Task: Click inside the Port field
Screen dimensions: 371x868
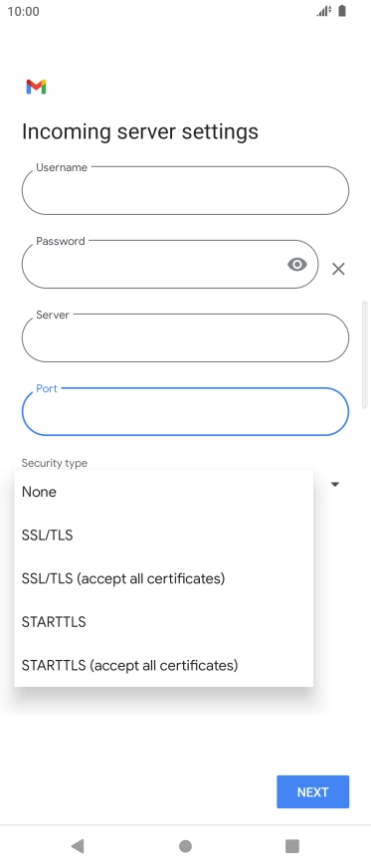Action: point(185,411)
